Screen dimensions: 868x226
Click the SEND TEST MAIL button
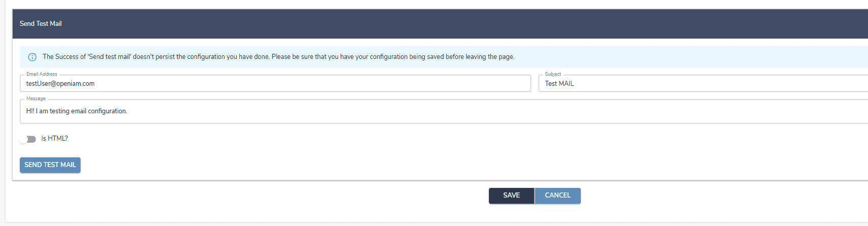(50, 165)
